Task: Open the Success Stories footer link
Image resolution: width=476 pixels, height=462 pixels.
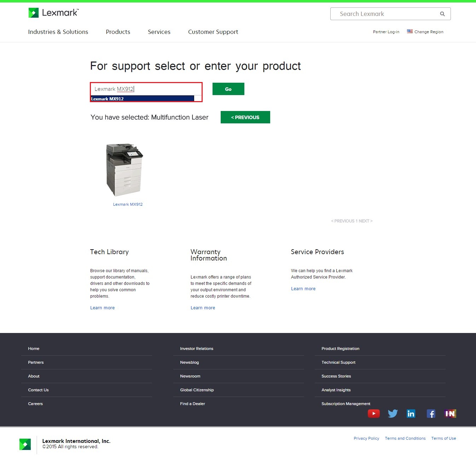Action: (x=336, y=376)
